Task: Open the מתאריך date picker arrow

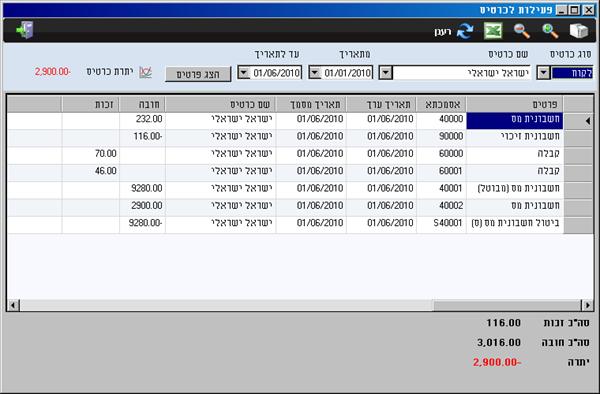Action: [315, 72]
